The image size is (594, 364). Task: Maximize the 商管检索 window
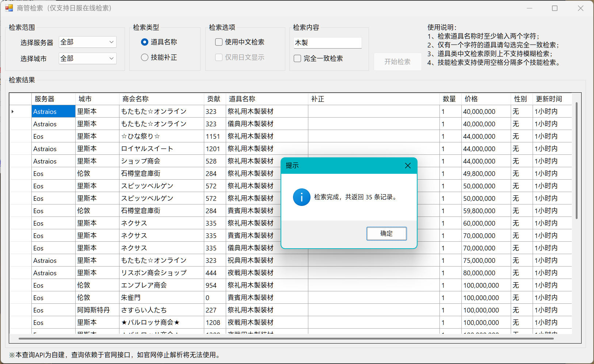[x=555, y=8]
